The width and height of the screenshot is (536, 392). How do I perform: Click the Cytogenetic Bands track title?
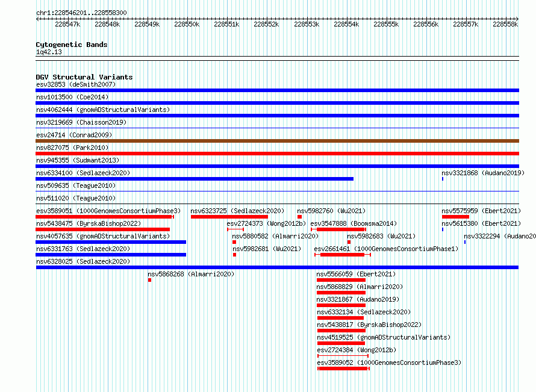72,45
